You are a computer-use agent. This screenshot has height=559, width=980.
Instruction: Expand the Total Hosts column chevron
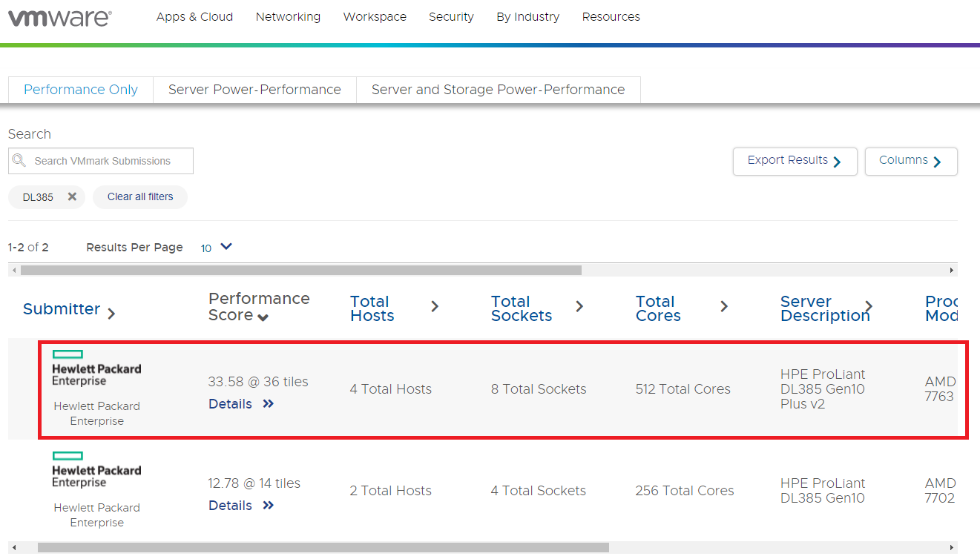[435, 306]
